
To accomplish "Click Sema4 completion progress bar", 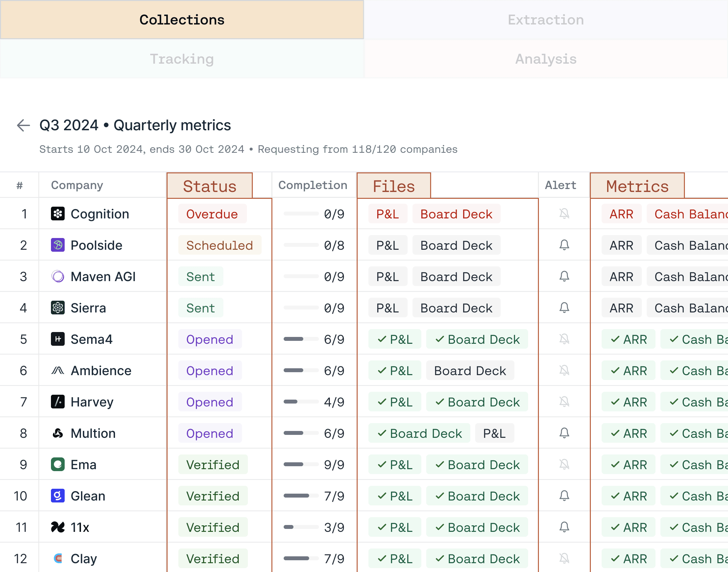I will (x=300, y=339).
